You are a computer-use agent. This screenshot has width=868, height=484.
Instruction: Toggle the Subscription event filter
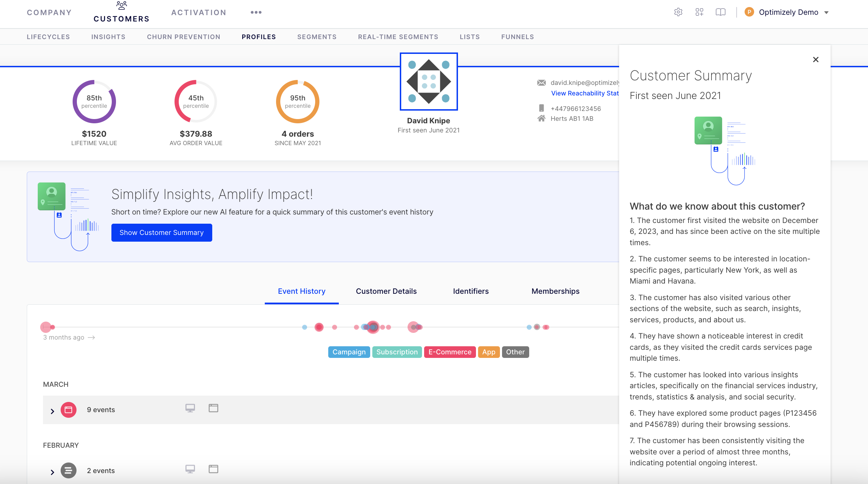click(397, 352)
